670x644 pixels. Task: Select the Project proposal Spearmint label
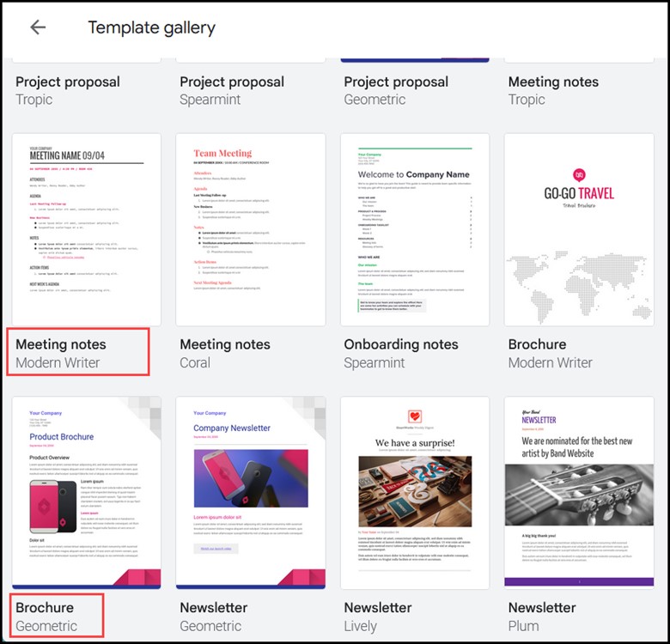(232, 90)
